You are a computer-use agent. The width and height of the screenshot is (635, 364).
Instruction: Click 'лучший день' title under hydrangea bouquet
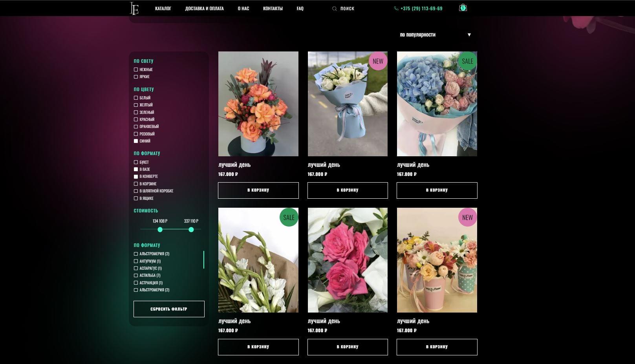click(413, 165)
